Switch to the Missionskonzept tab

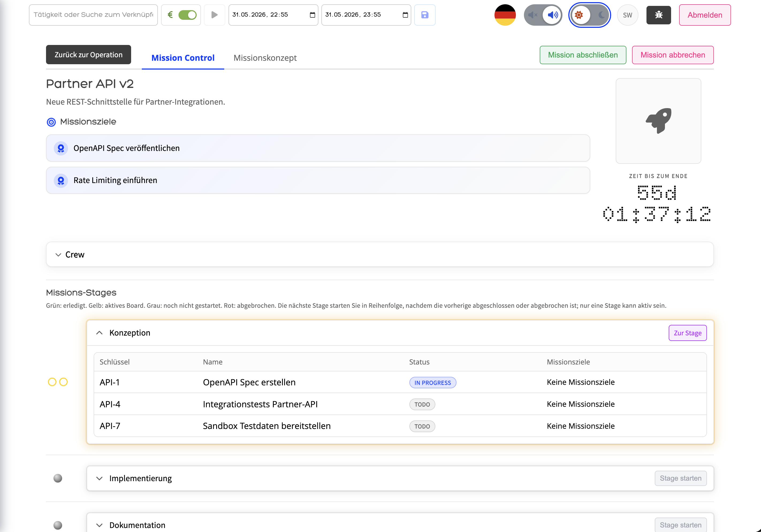265,58
